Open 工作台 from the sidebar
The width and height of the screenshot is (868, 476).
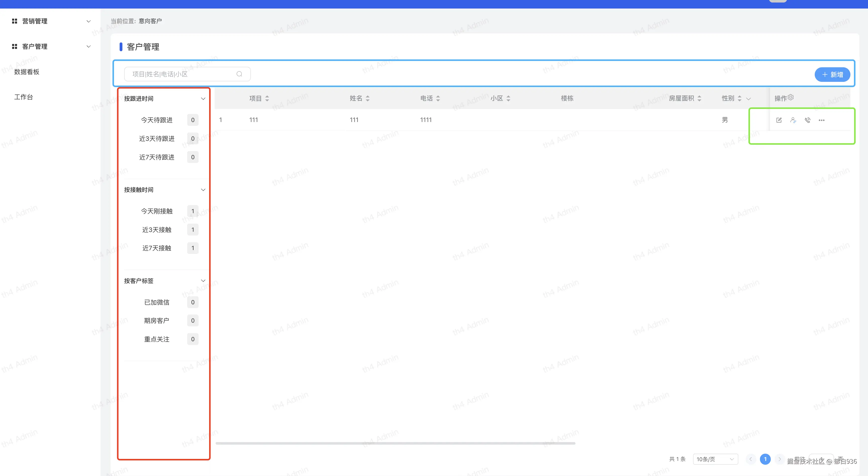(x=24, y=97)
